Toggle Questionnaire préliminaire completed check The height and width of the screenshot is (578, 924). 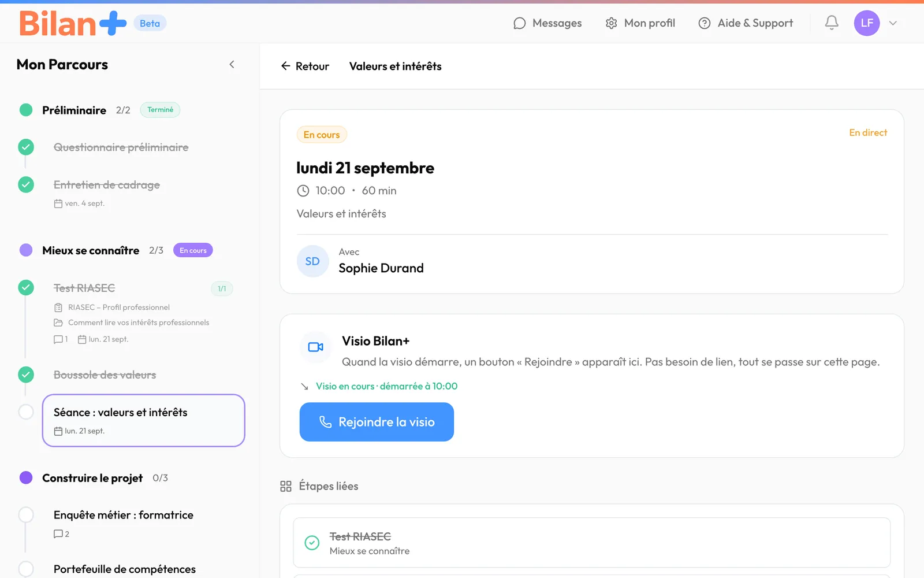(x=26, y=147)
